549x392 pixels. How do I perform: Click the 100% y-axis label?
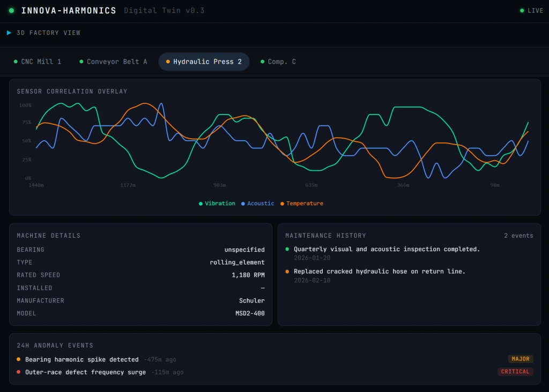(x=25, y=105)
